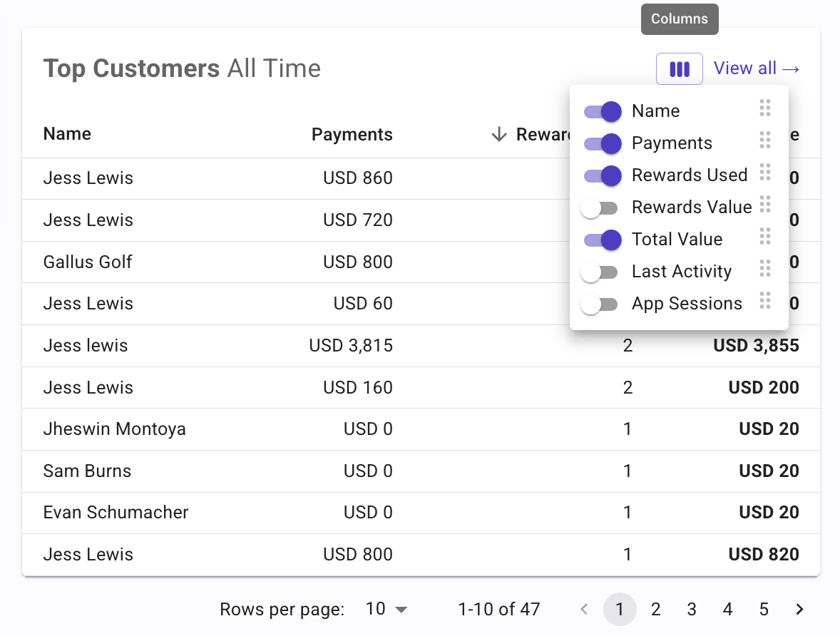Click the drag handle beside Last Activity
Screen dimensions: 840x636
765,269
